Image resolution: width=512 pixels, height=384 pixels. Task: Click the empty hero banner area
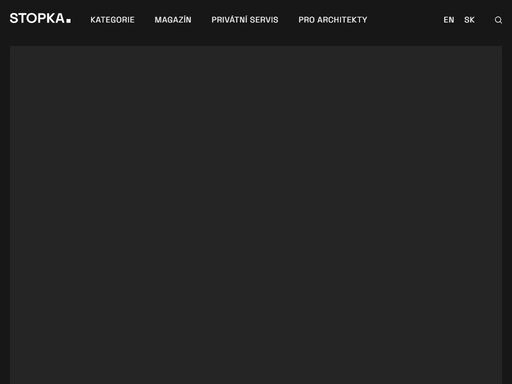click(x=256, y=215)
